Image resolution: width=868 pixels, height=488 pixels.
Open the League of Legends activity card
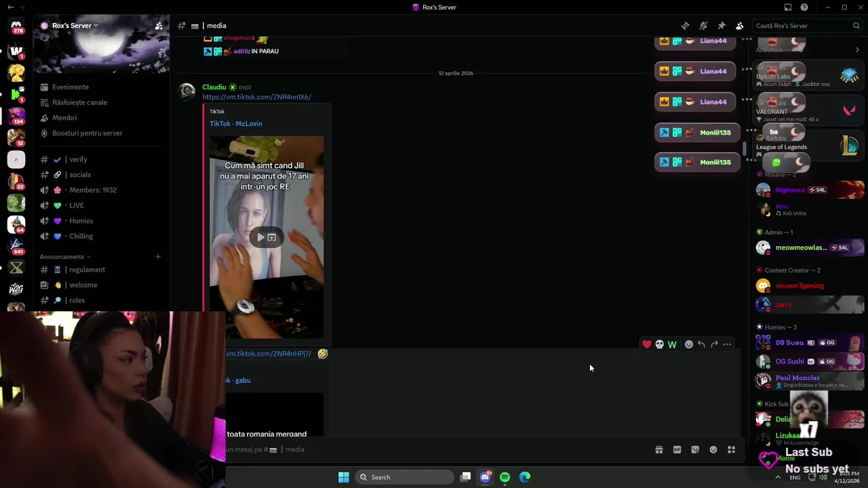[807, 146]
